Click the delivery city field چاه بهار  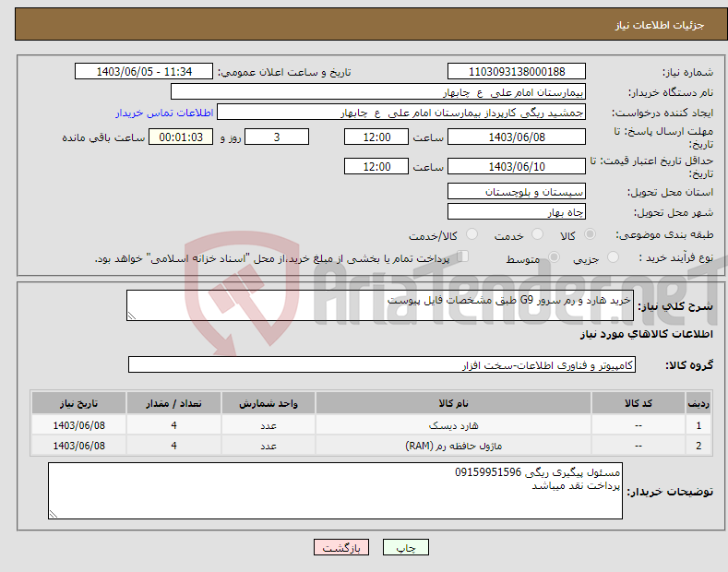517,211
